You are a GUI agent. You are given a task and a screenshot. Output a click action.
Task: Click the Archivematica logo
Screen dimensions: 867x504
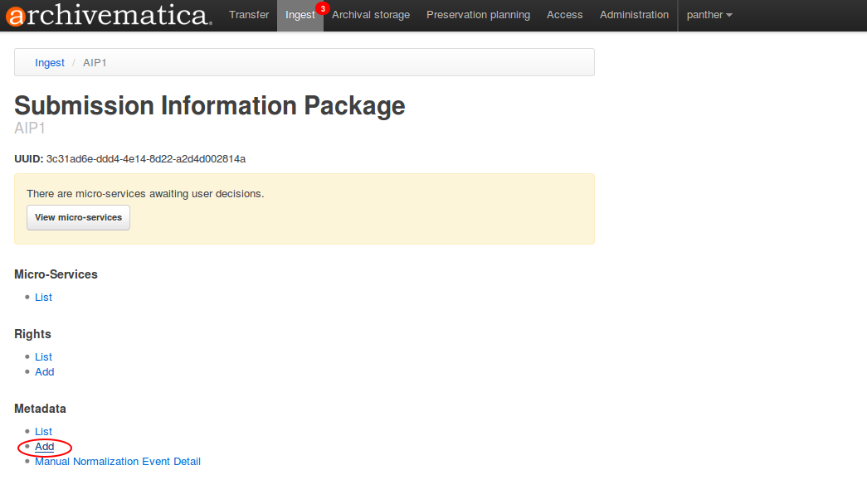[x=107, y=15]
